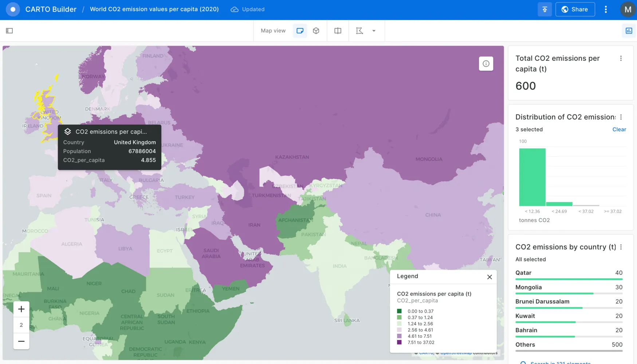Screen dimensions: 637x364
Task: Open user avatar M account menu
Action: [628, 9]
